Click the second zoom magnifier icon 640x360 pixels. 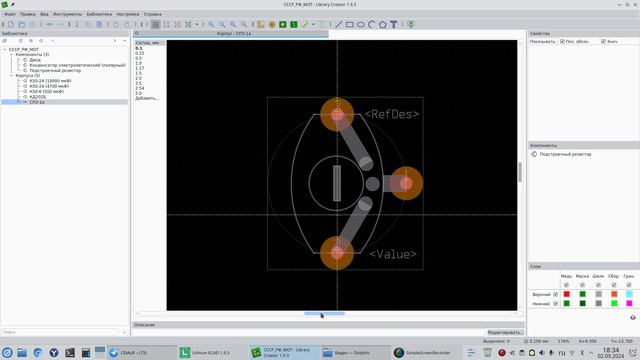pyautogui.click(x=222, y=24)
